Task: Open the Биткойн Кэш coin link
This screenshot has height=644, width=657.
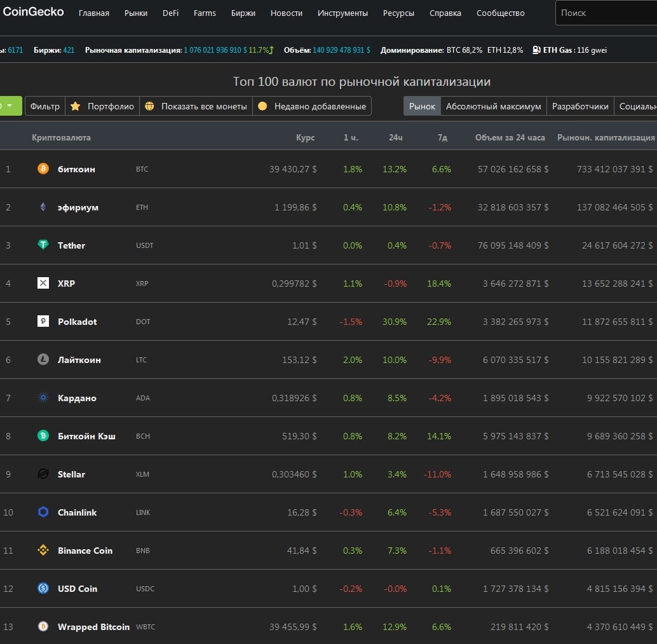Action: click(86, 436)
